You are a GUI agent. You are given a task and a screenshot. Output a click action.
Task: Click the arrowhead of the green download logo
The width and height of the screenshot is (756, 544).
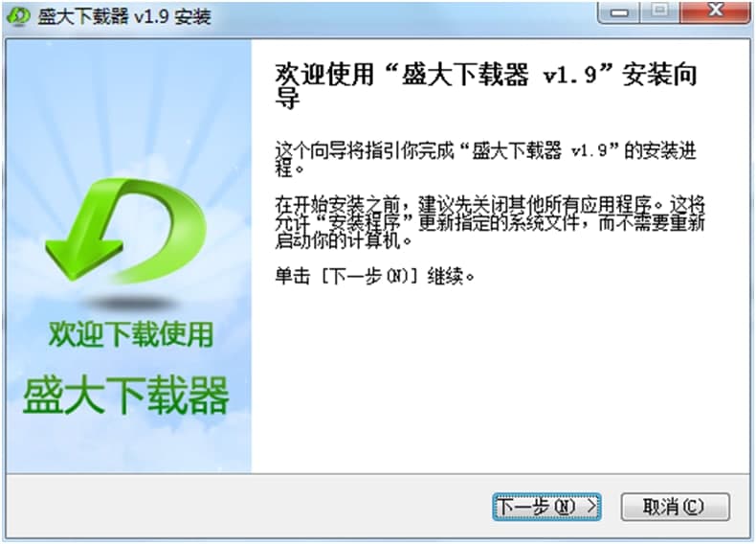click(x=82, y=254)
